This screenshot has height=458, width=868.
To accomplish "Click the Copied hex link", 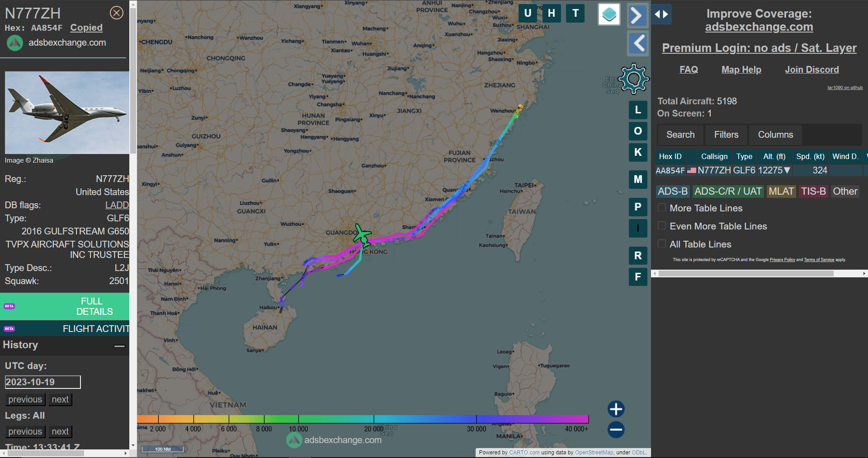I will coord(86,28).
